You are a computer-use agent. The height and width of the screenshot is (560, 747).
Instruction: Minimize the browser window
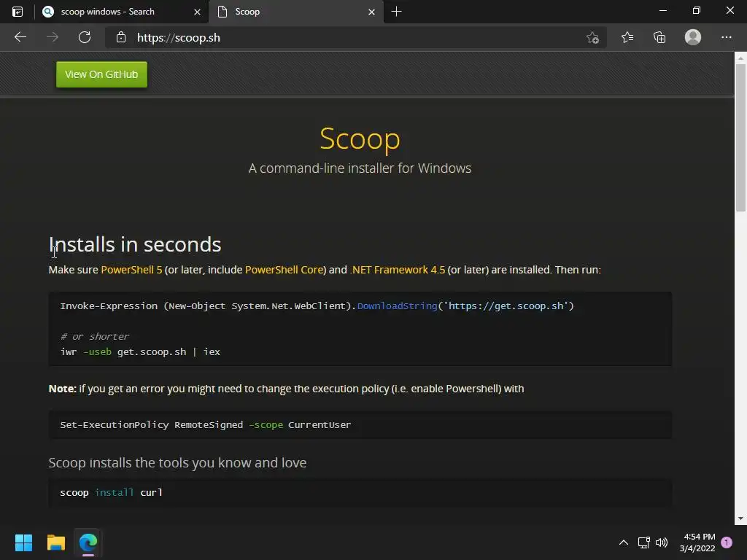coord(662,10)
